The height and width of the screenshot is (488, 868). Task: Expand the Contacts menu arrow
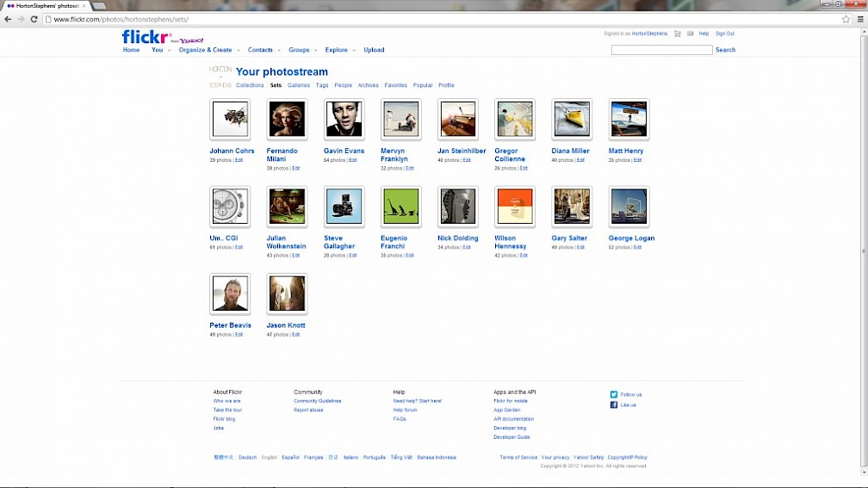point(279,50)
